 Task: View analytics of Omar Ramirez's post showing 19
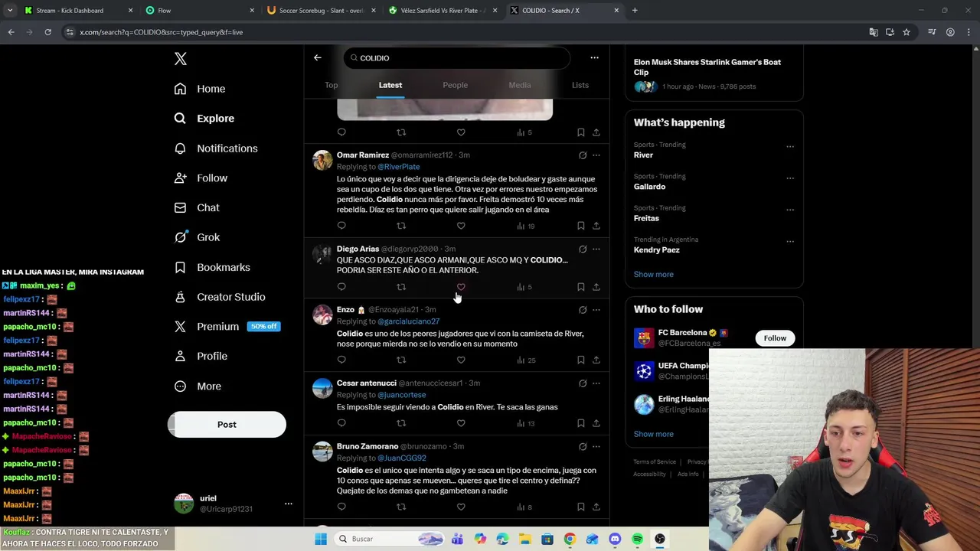(x=525, y=226)
